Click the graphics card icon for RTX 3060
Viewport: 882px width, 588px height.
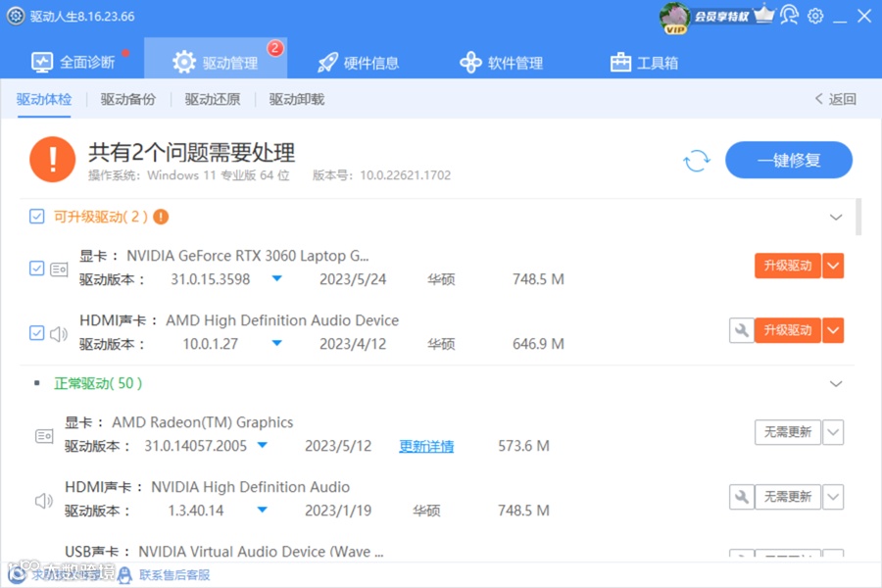(x=59, y=269)
